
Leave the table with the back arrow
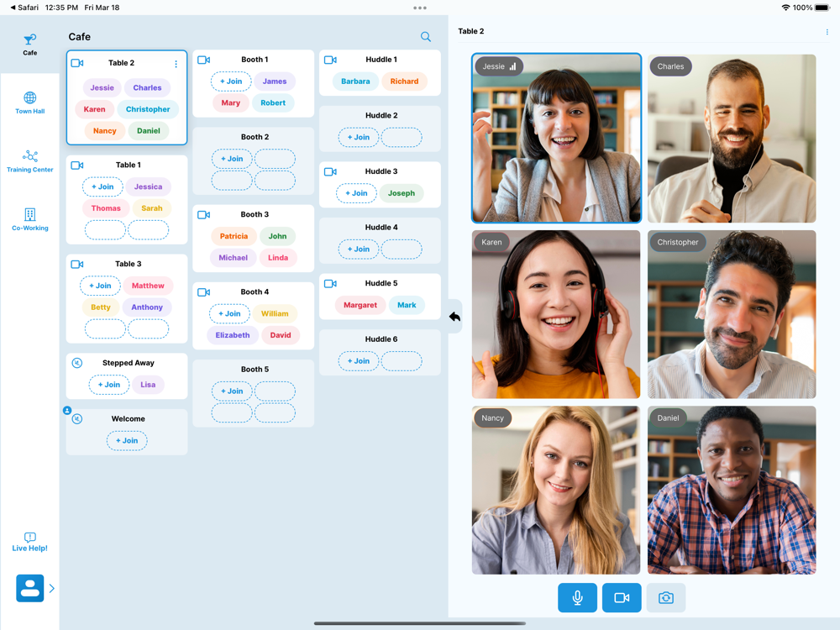click(454, 317)
